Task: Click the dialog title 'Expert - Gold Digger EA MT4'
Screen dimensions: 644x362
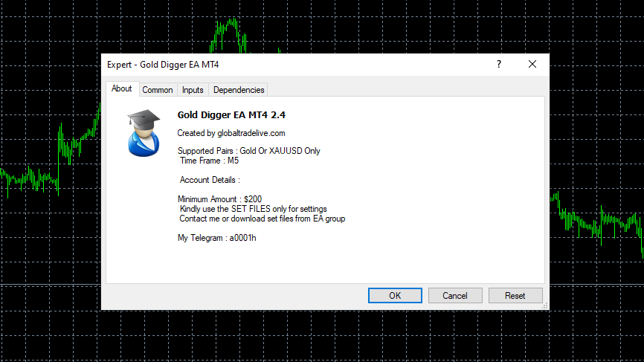Action: coord(163,65)
